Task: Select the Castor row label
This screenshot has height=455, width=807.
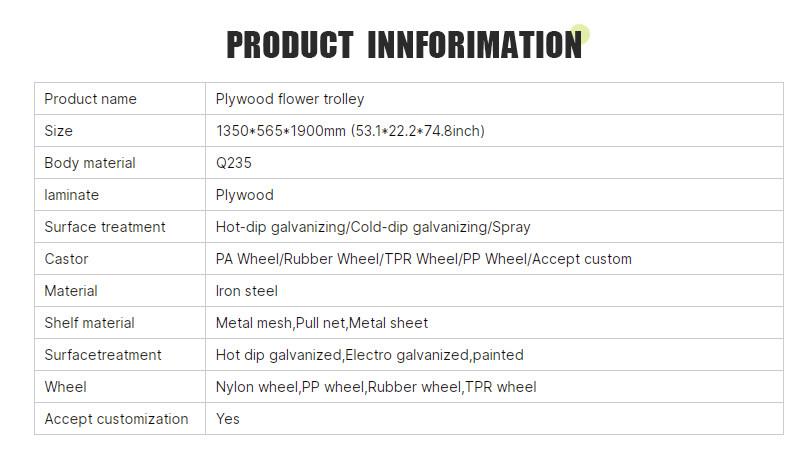Action: [x=66, y=259]
